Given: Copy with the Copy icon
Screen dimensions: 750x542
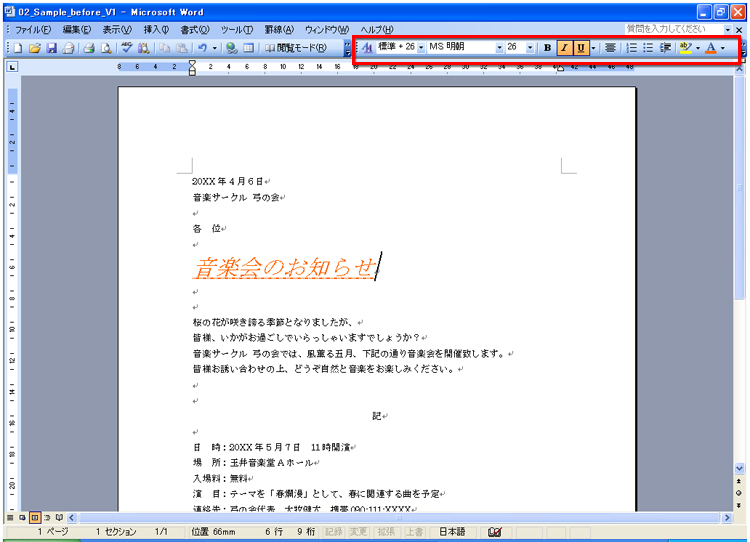Looking at the screenshot, I should [165, 48].
